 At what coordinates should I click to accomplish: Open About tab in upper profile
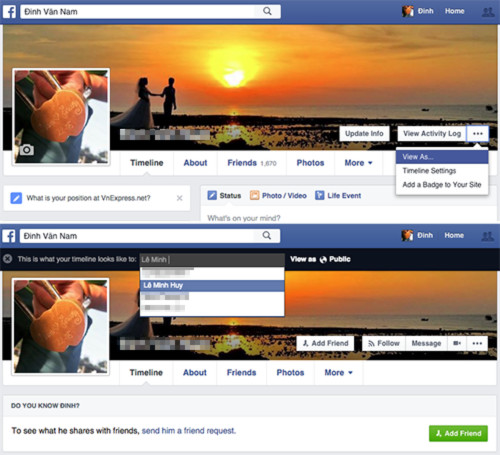pos(195,163)
